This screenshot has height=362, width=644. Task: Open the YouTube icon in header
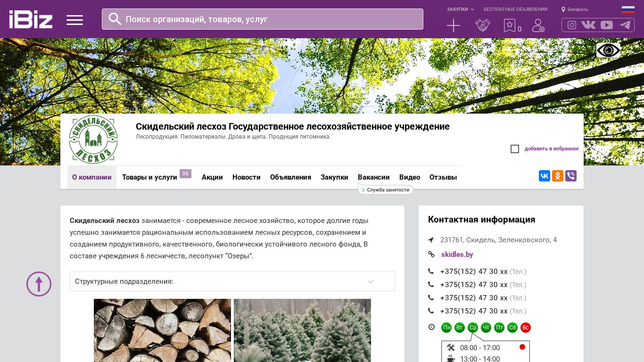click(x=607, y=25)
